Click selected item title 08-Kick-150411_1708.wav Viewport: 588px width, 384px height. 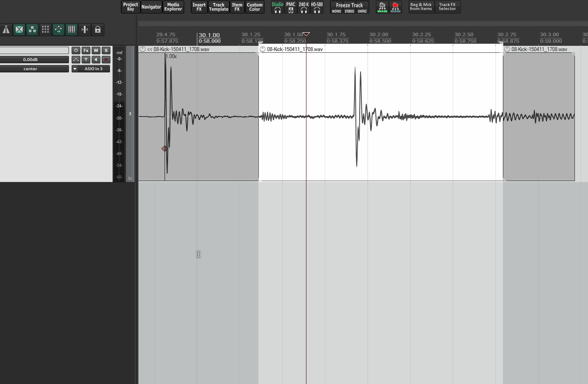(x=295, y=49)
